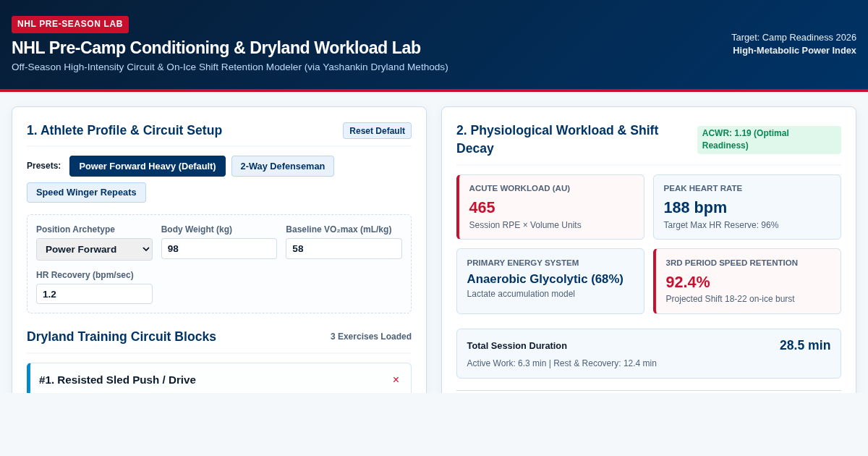The width and height of the screenshot is (868, 456).
Task: Click the HR Recovery (bpm/sec) field
Action: 94,294
